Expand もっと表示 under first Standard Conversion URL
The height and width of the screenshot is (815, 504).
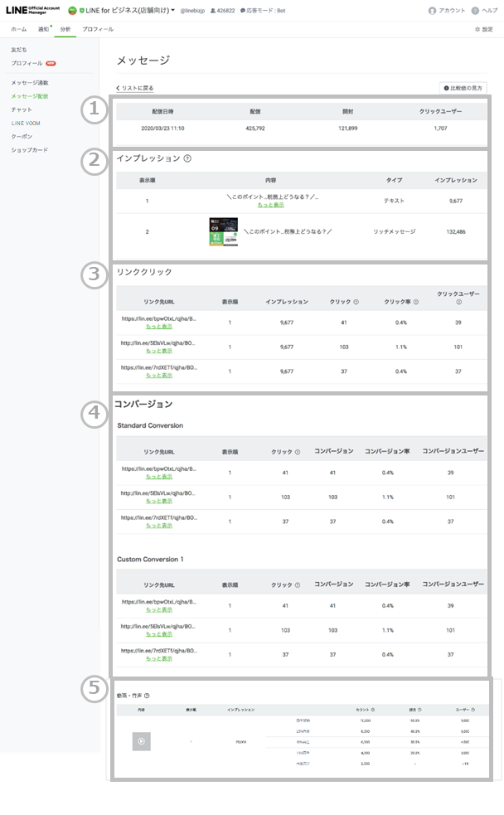[x=159, y=477]
